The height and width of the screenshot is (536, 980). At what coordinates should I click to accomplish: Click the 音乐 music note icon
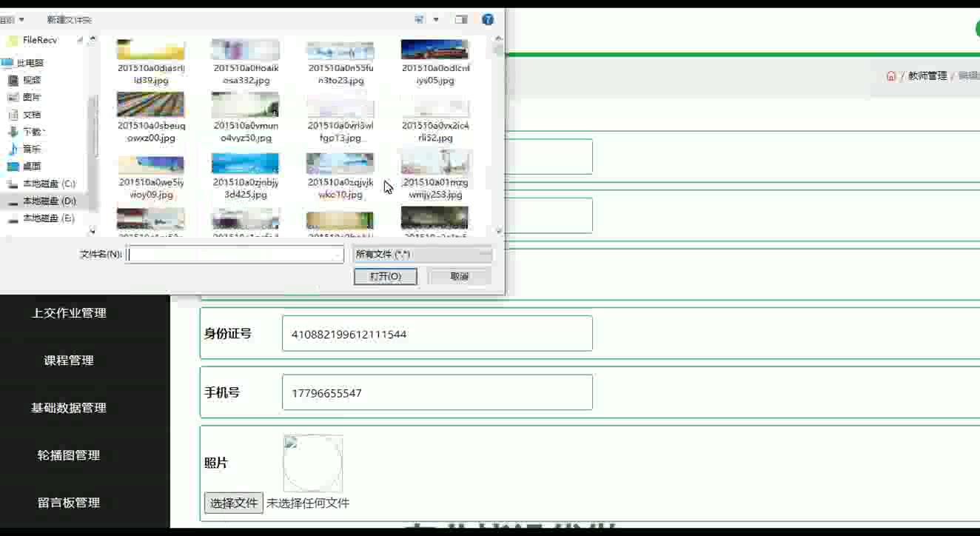point(13,149)
